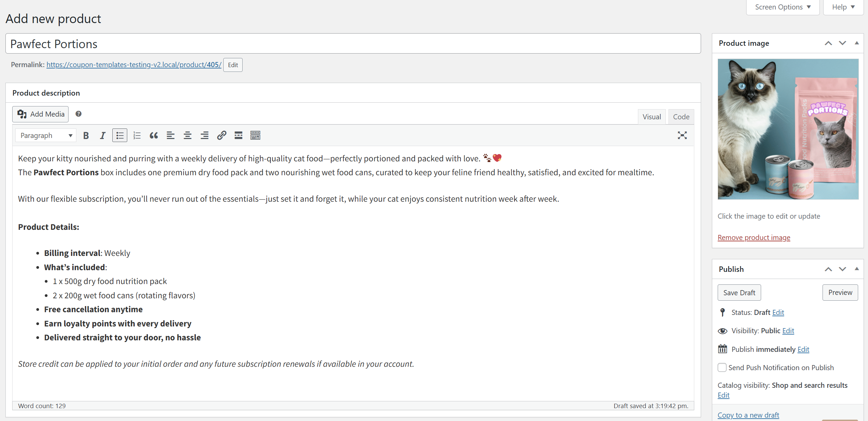Screen dimensions: 868x421
Task: Collapse the Product image panel
Action: coord(857,43)
